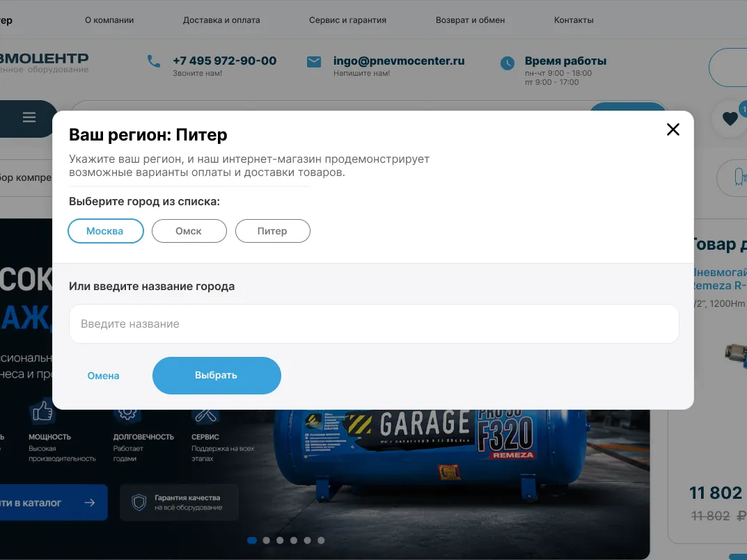Click the Время работы heading
747x560 pixels.
click(x=565, y=61)
